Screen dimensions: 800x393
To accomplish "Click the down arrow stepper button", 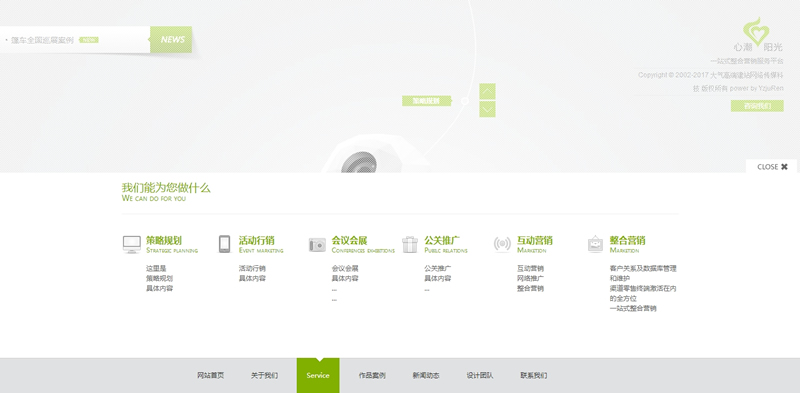I will coord(487,109).
